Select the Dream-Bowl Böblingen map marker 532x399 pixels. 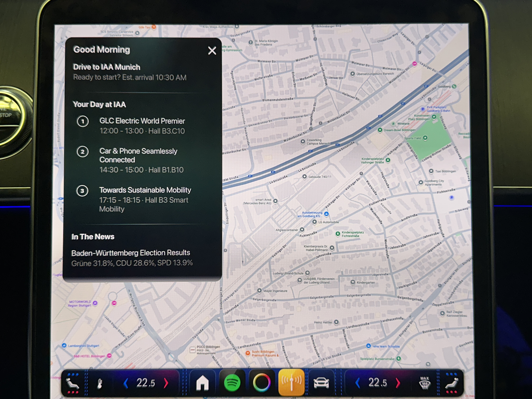[380, 130]
